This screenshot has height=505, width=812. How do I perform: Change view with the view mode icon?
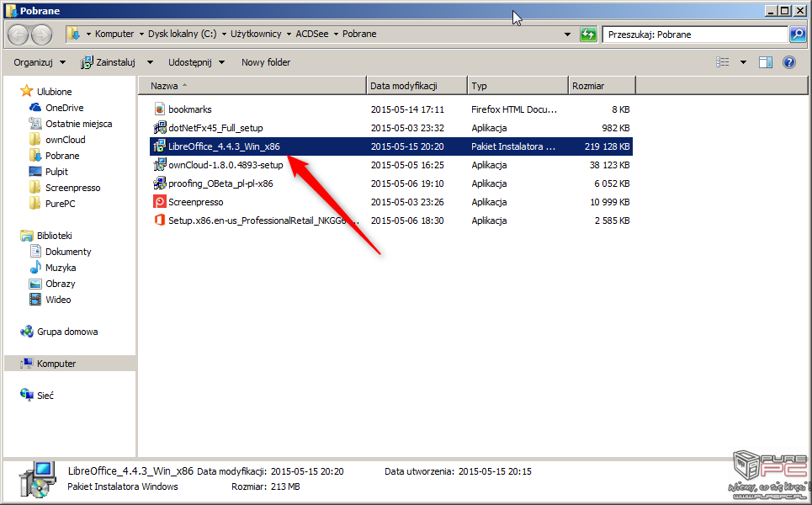coord(723,62)
